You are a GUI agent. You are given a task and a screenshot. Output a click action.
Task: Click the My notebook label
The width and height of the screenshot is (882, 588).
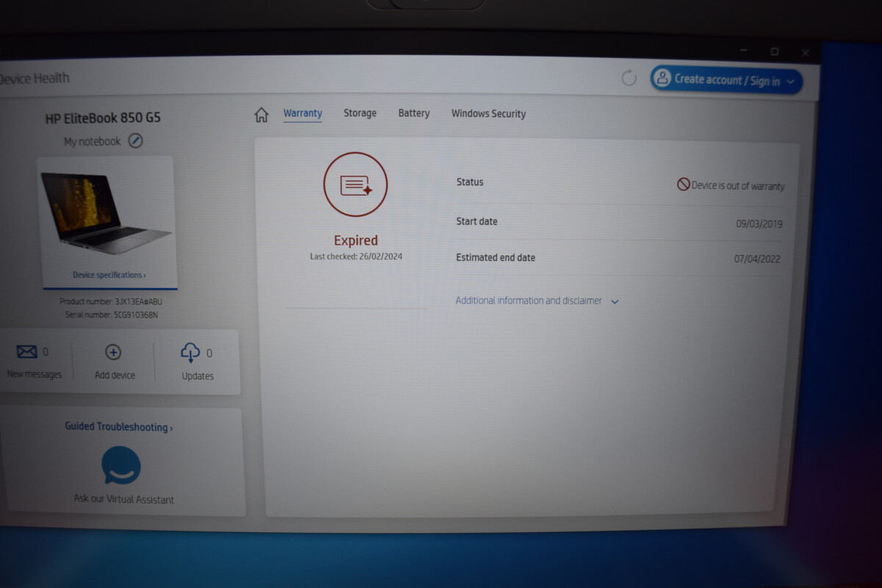coord(92,141)
